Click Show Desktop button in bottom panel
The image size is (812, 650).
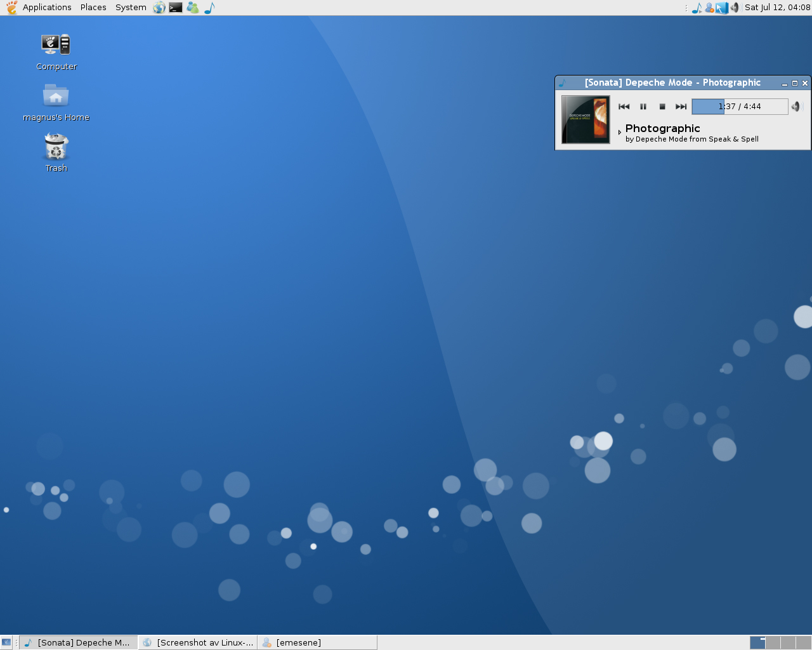(6, 642)
